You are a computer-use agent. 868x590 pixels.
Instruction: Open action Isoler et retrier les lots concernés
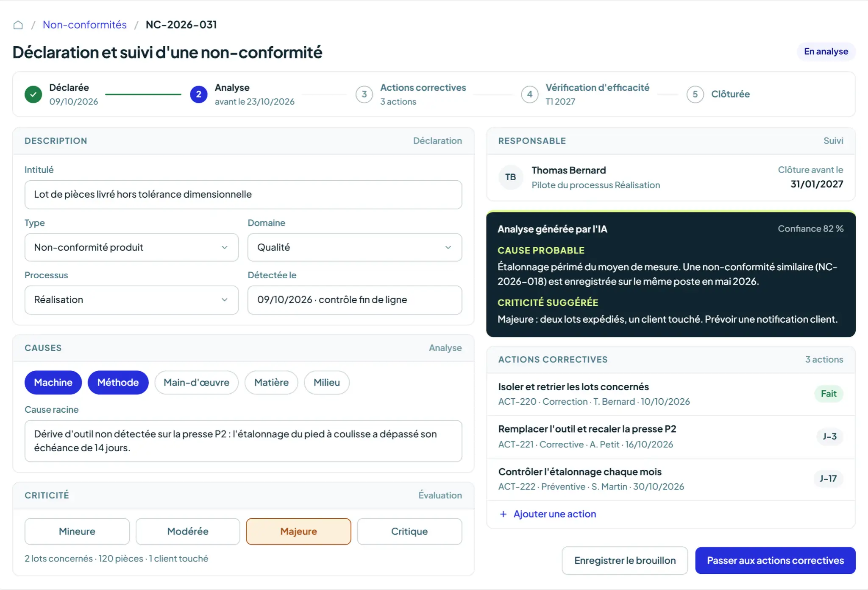[x=670, y=394]
